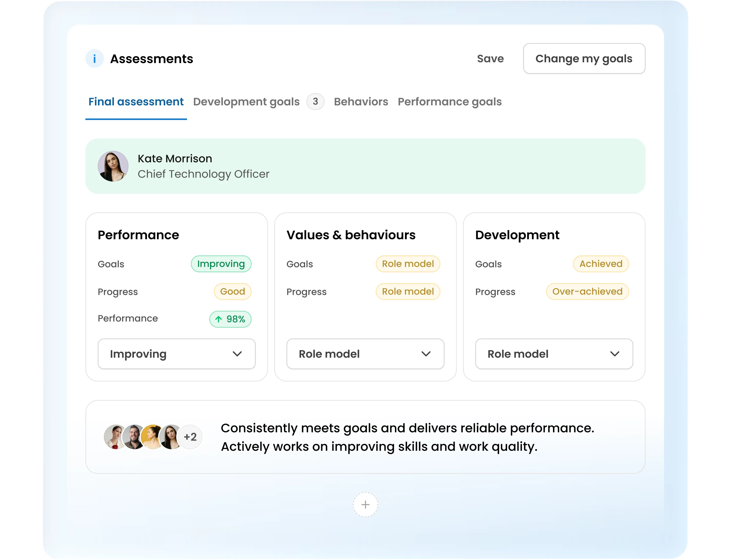731x560 pixels.
Task: Select the Good progress badge in Performance card
Action: click(232, 291)
